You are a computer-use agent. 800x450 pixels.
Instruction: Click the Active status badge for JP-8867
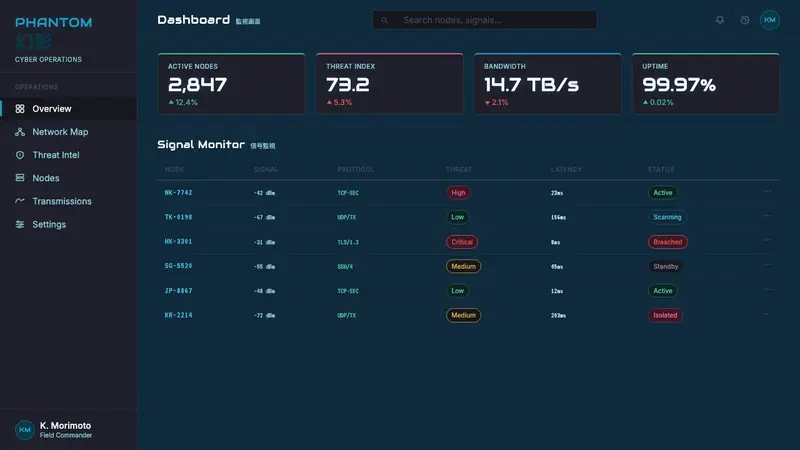coord(663,291)
